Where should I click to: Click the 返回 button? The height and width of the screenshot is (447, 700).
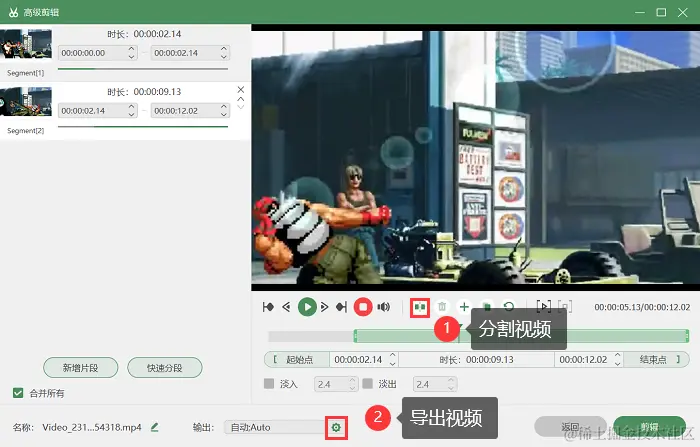[x=570, y=426]
